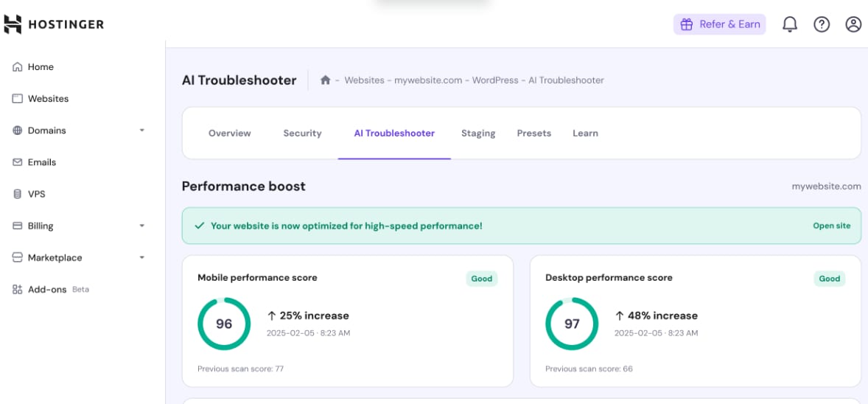The image size is (868, 404).
Task: Click the mobile score 96 progress ring
Action: [224, 324]
